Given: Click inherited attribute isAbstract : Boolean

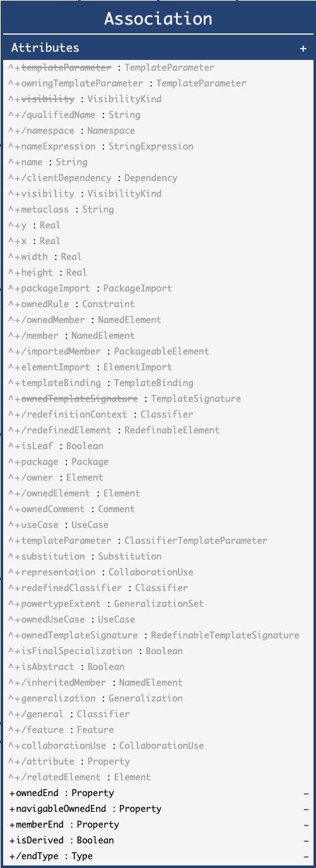Looking at the screenshot, I should (x=66, y=667).
